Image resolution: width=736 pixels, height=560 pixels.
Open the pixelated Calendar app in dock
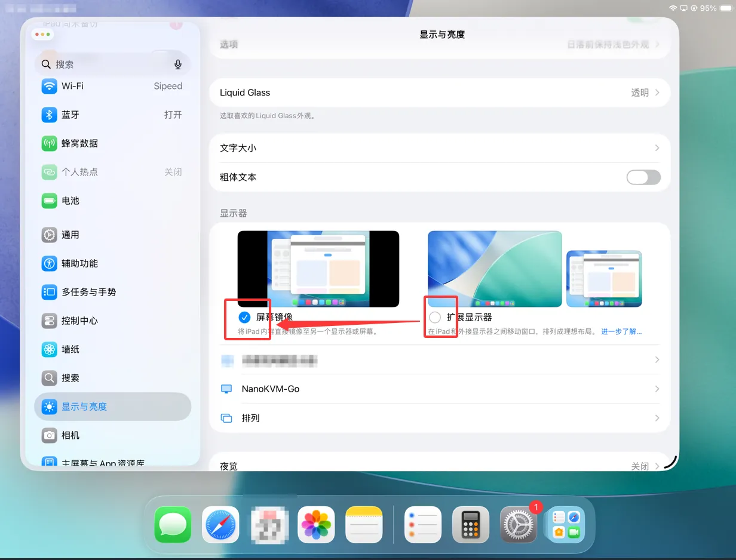coord(268,525)
